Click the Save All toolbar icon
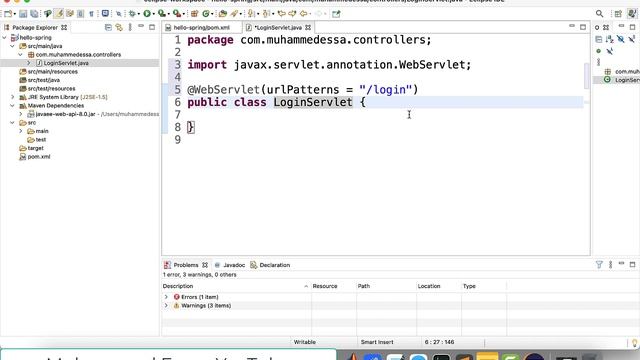 pos(34,14)
